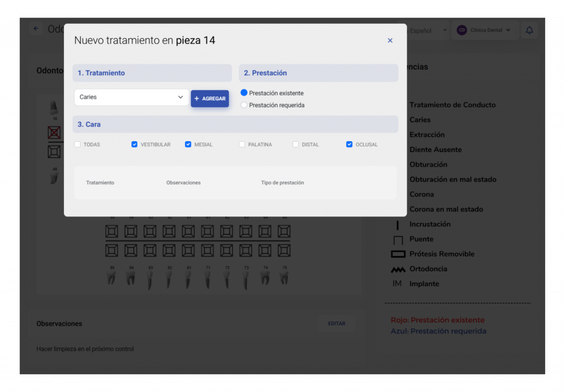
Task: Enable the PALATINA face checkbox
Action: [242, 144]
